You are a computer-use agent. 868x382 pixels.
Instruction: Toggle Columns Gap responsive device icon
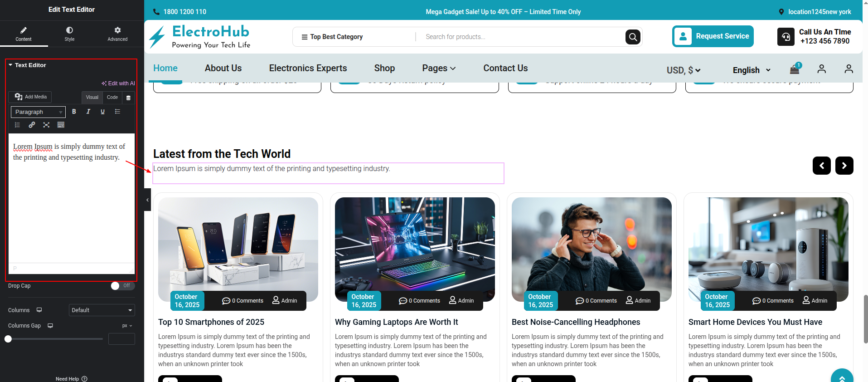[x=50, y=326]
